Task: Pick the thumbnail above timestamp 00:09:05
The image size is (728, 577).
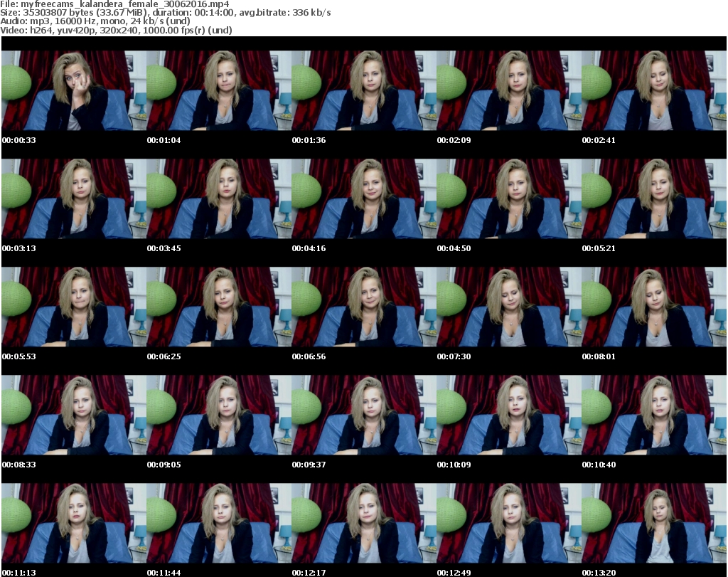Action: coord(219,415)
